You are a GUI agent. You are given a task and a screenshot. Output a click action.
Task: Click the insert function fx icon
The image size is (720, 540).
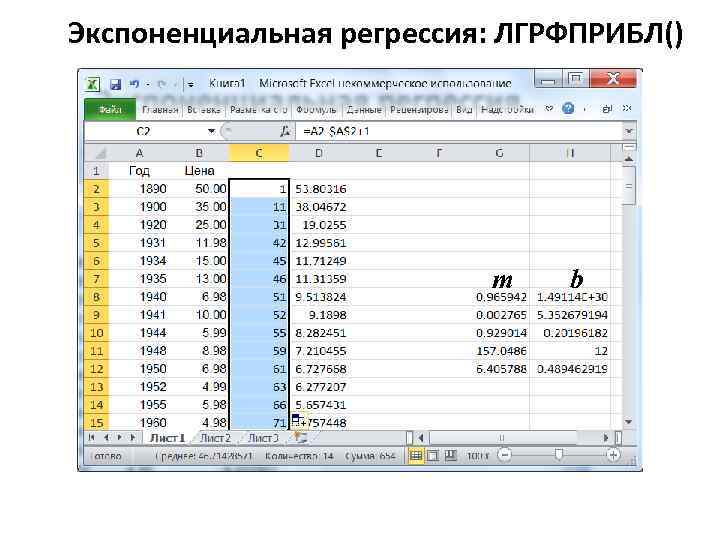pyautogui.click(x=285, y=131)
